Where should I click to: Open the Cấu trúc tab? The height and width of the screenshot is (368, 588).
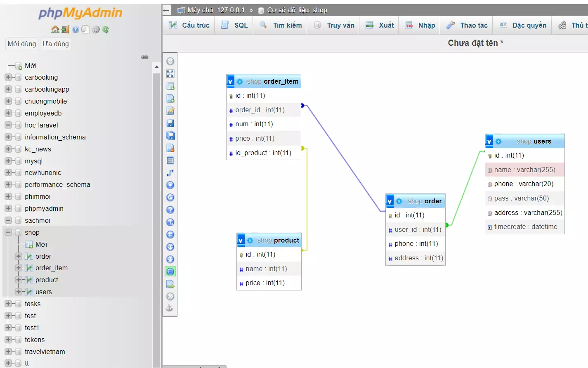pos(189,25)
